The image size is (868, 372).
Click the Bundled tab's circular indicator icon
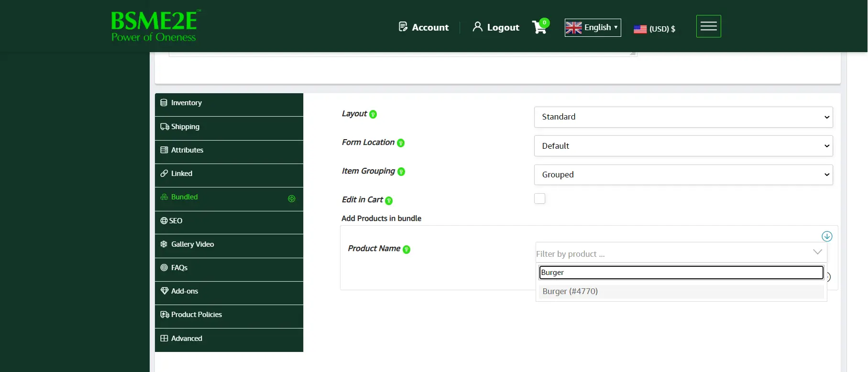pyautogui.click(x=292, y=198)
